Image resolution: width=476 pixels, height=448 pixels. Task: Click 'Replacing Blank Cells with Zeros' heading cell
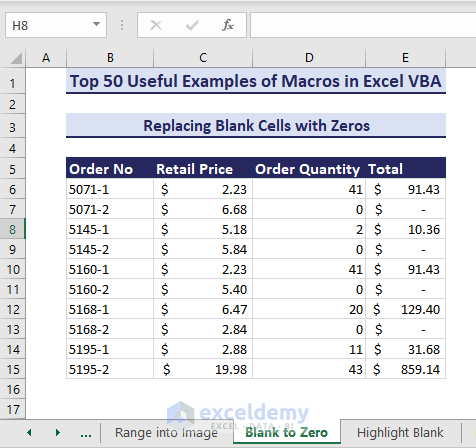pyautogui.click(x=256, y=126)
